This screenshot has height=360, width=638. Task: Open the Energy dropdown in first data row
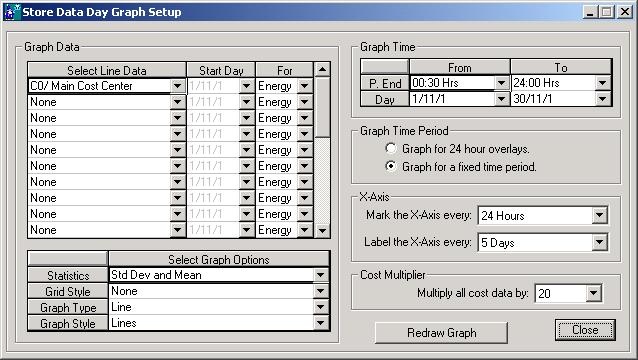point(305,86)
